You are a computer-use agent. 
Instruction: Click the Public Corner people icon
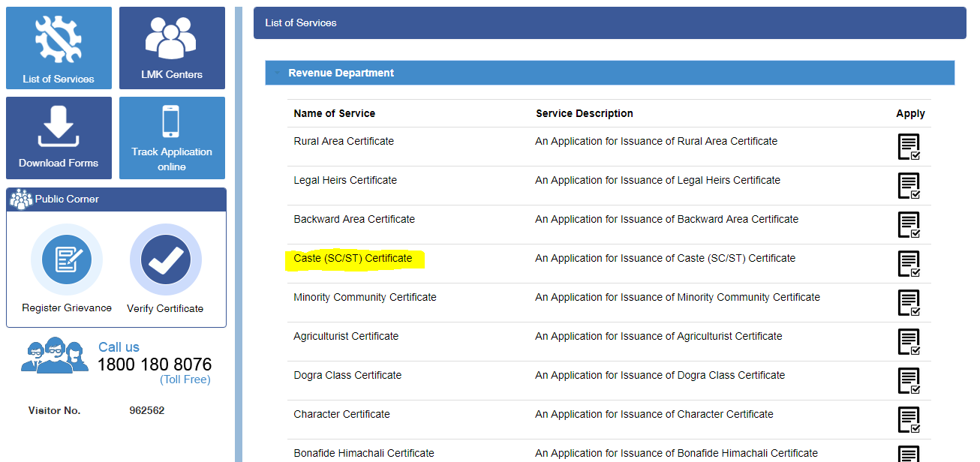pos(21,199)
